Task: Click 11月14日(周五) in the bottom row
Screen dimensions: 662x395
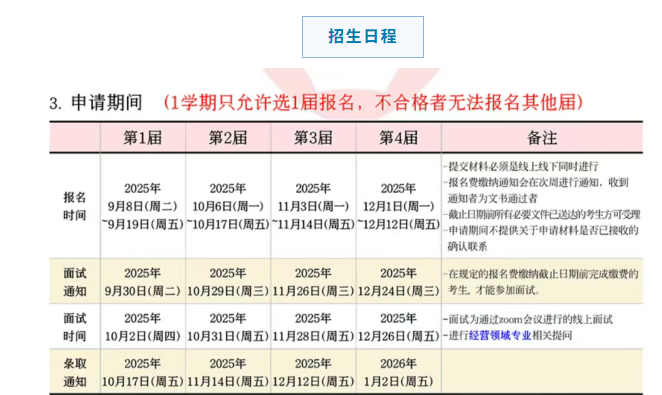Action: click(x=228, y=381)
